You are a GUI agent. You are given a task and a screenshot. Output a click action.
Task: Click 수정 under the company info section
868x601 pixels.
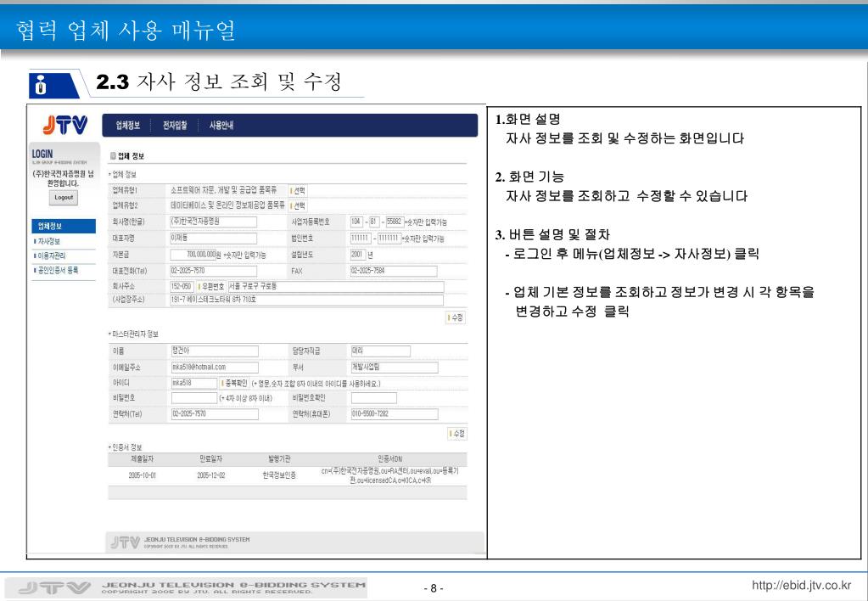456,317
